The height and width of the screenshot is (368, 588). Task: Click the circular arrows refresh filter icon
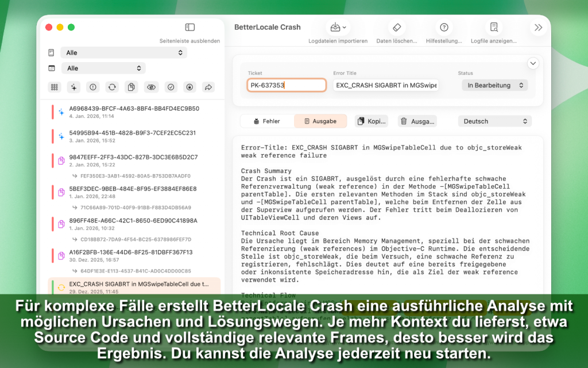[x=113, y=87]
